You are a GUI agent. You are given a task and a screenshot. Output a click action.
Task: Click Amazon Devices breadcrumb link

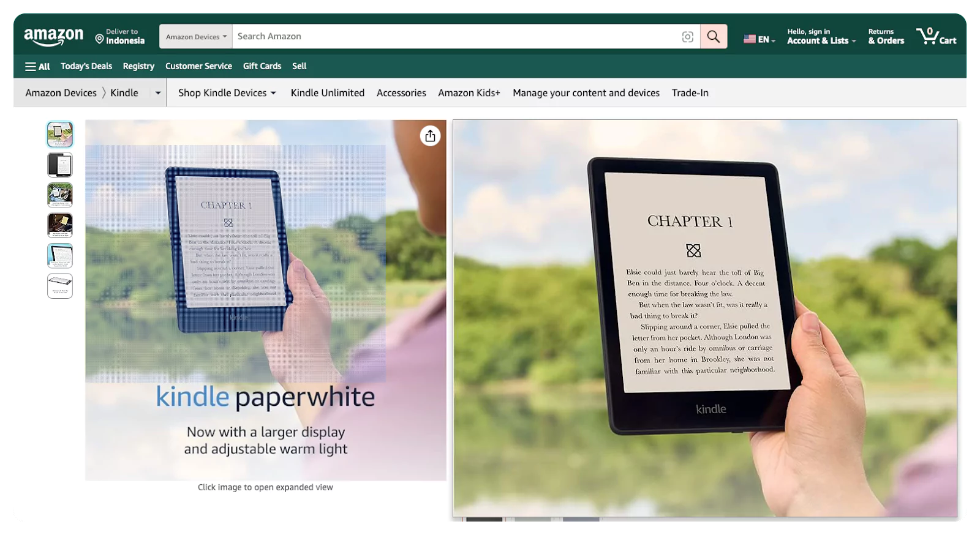coord(61,93)
